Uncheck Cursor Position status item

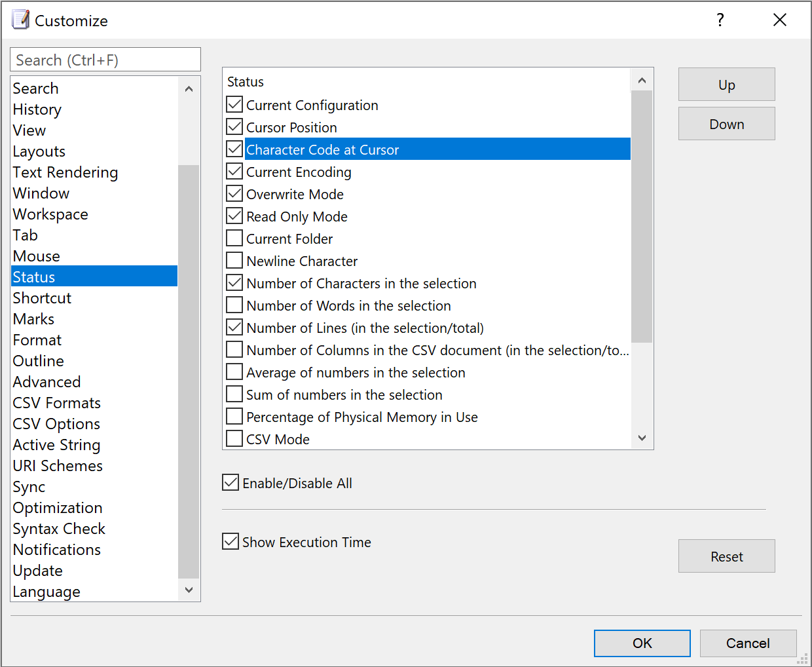(x=234, y=126)
